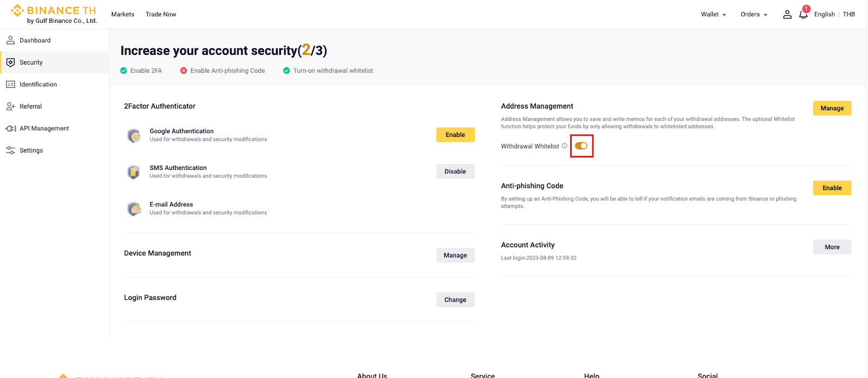Open the notifications bell icon
Image resolution: width=868 pixels, height=378 pixels.
pos(803,15)
